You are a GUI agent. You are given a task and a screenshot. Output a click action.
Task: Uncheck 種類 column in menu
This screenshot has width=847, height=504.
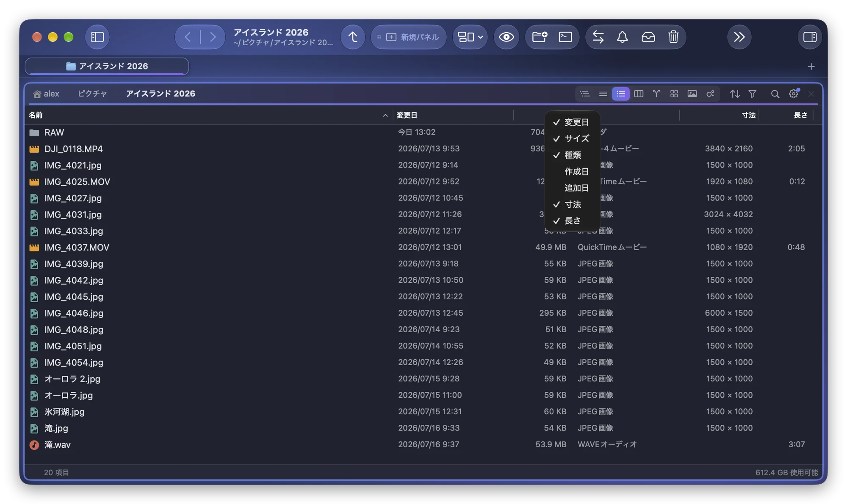572,155
